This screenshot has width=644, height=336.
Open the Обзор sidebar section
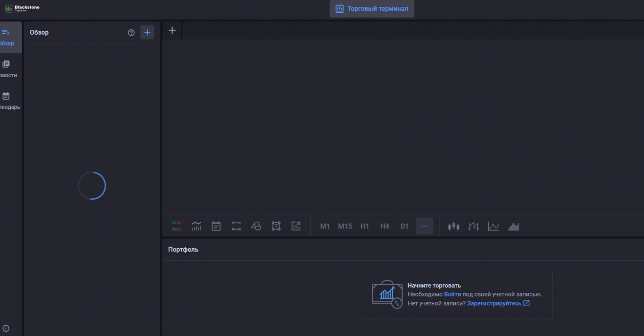[x=10, y=37]
